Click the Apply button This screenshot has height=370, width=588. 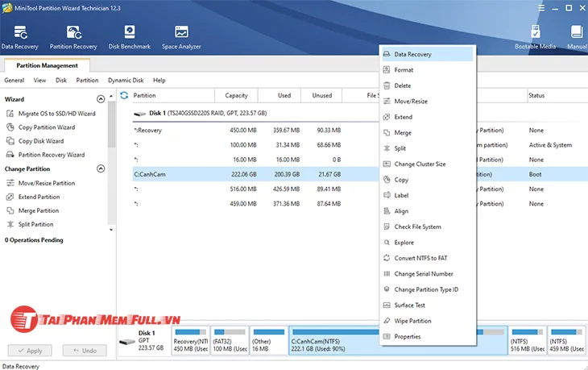point(30,351)
